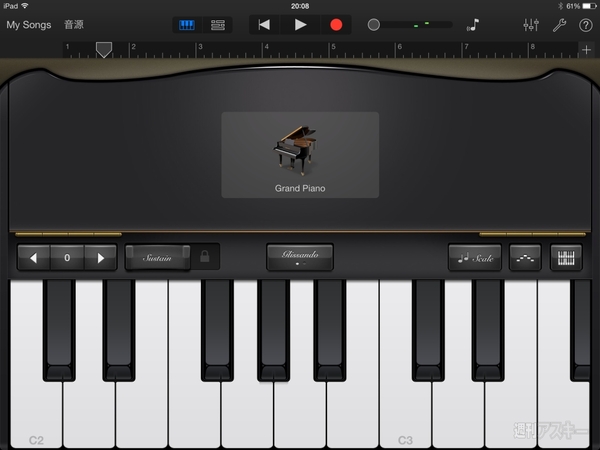This screenshot has height=450, width=600.
Task: Tap the battery indicator in status bar
Action: coord(589,6)
